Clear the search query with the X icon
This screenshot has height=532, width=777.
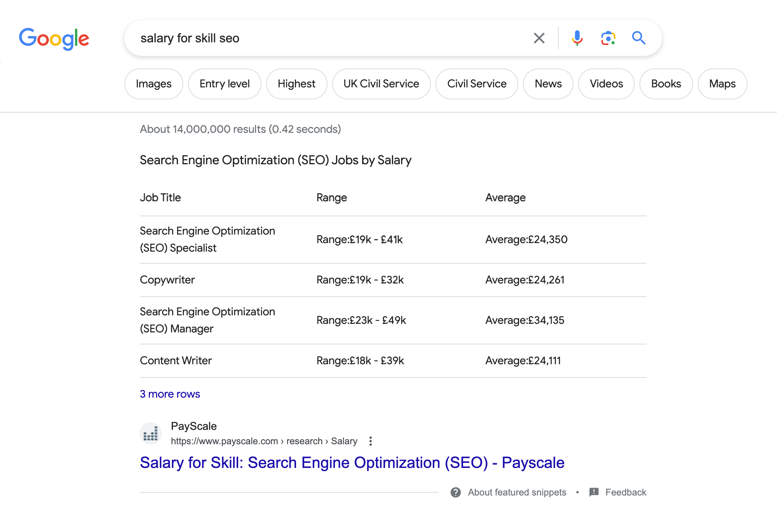pos(539,38)
